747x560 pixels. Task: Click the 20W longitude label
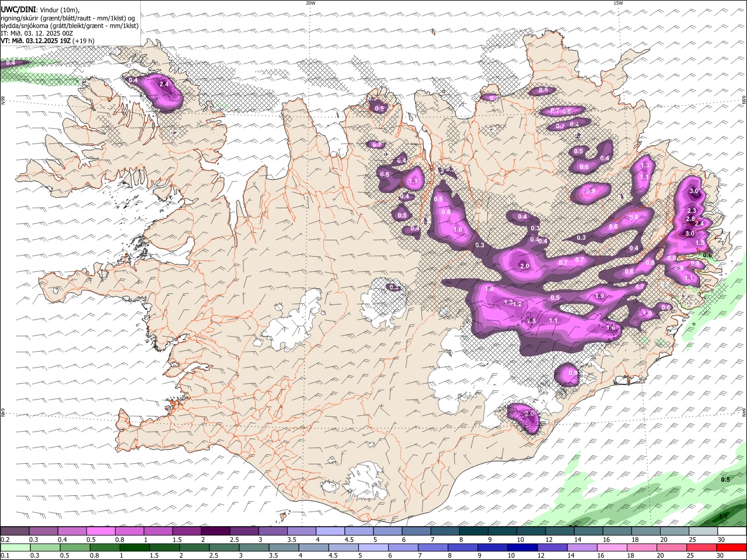tap(310, 3)
